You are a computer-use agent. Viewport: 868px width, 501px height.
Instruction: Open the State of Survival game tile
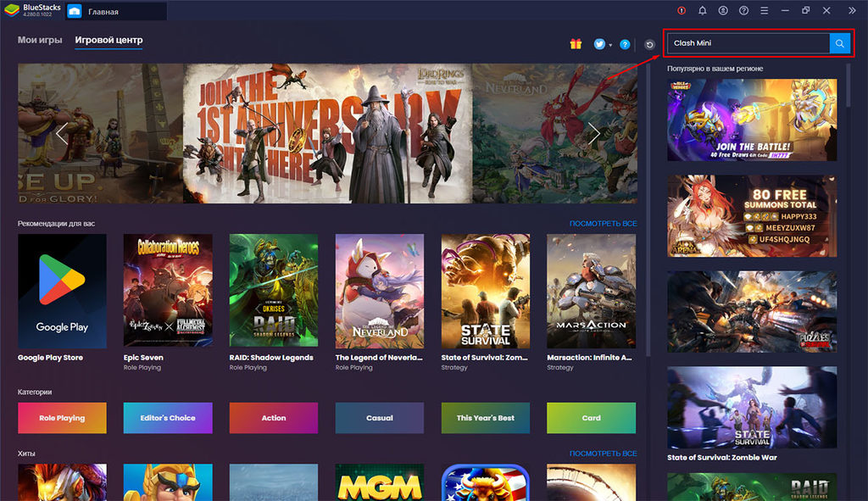tap(486, 291)
